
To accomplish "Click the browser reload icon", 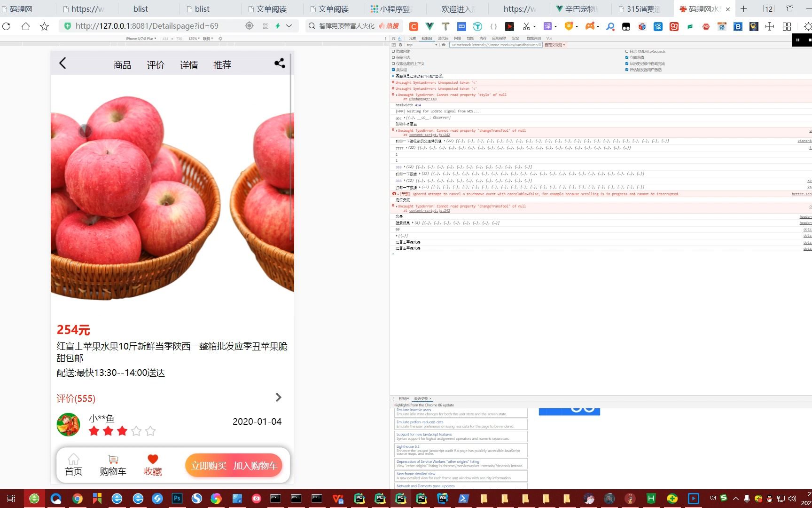I will click(6, 26).
